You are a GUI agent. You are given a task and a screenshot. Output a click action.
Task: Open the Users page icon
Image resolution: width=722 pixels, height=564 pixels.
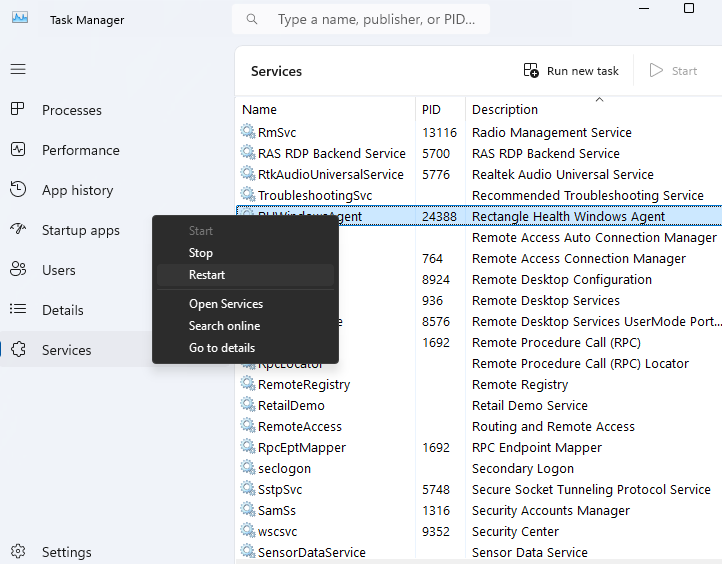pos(18,269)
